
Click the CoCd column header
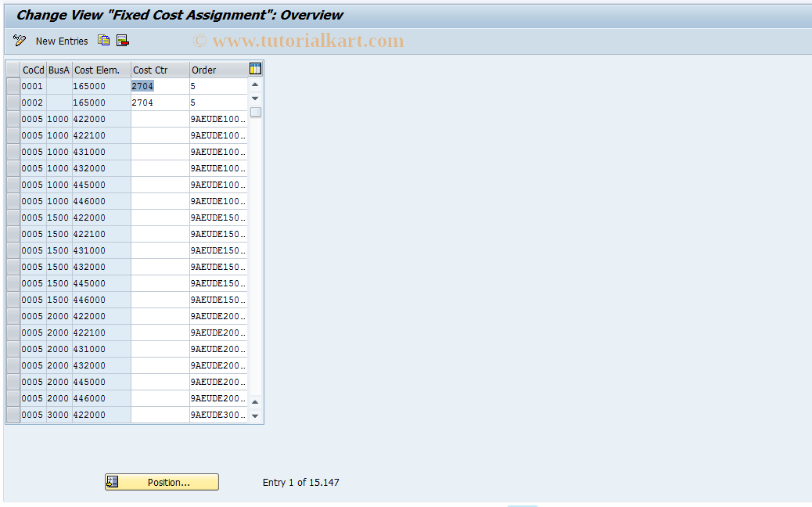(x=34, y=70)
